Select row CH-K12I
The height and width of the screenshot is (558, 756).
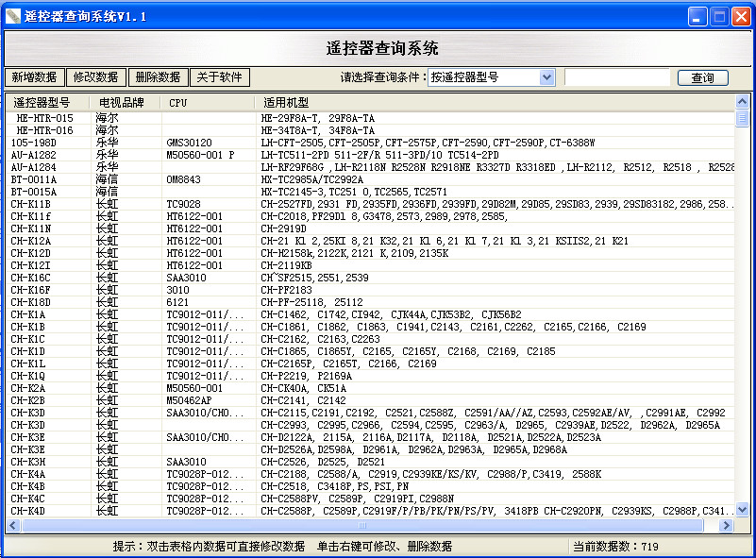click(x=370, y=265)
